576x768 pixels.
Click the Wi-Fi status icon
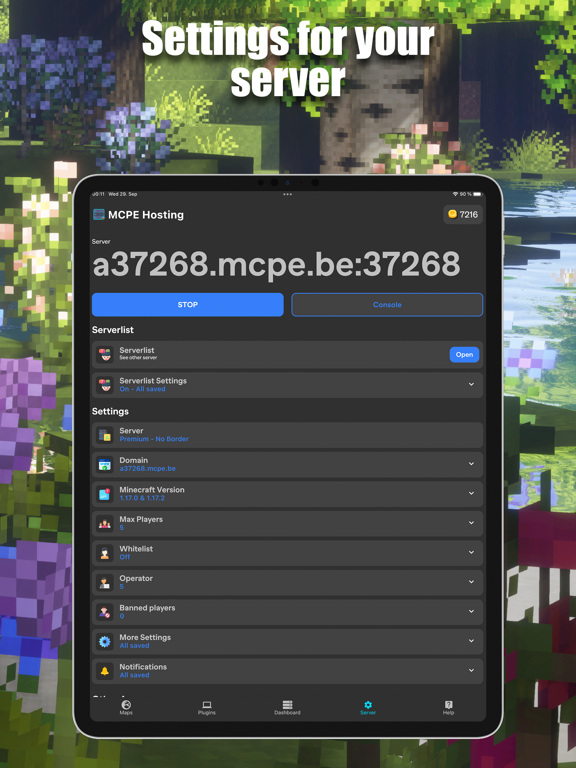point(455,194)
